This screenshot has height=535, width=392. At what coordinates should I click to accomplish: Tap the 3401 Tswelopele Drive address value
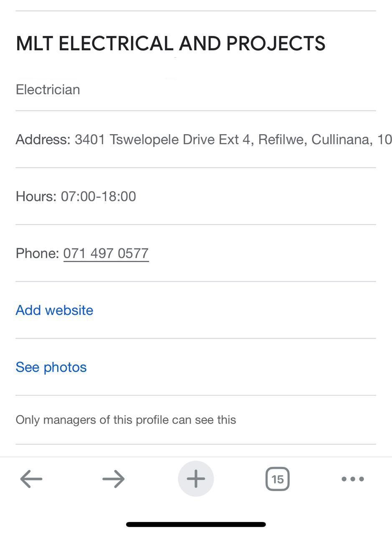142,140
